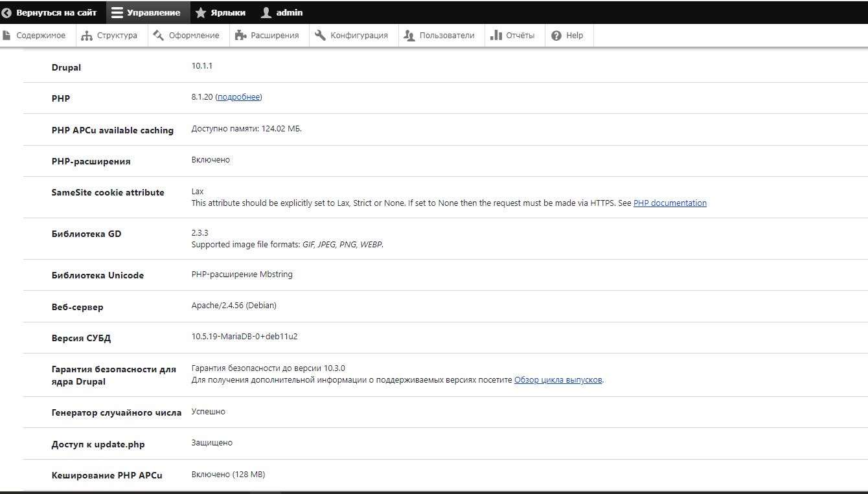
Task: Click the Генератор случайного числа label
Action: click(x=117, y=412)
